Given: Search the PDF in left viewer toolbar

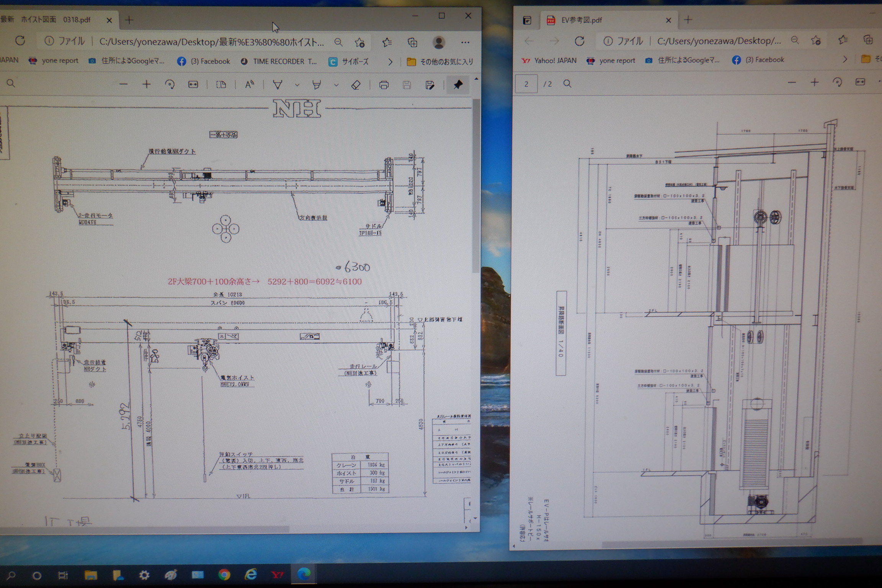Looking at the screenshot, I should 11,83.
